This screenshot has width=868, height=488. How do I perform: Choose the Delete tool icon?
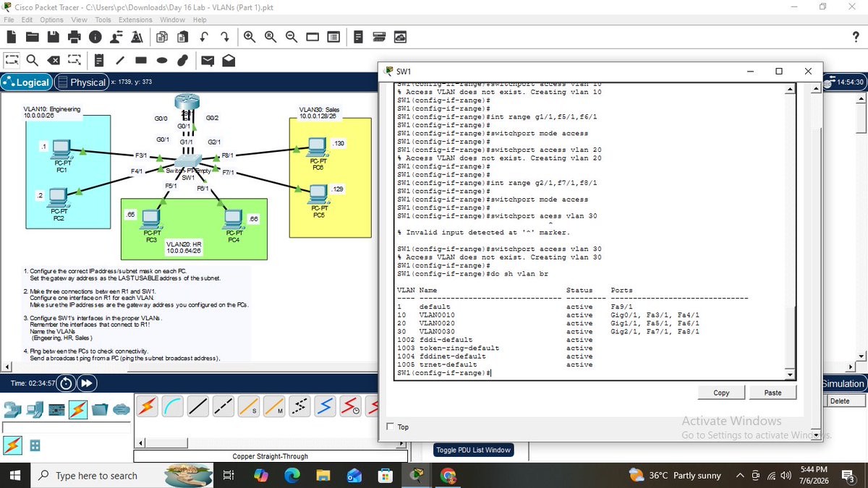[54, 60]
